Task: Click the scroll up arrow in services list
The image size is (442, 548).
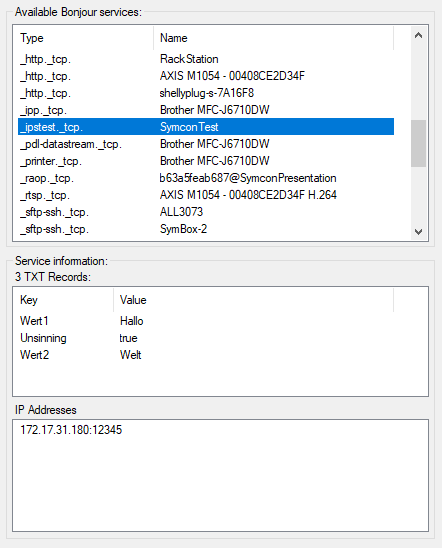Action: (x=418, y=35)
